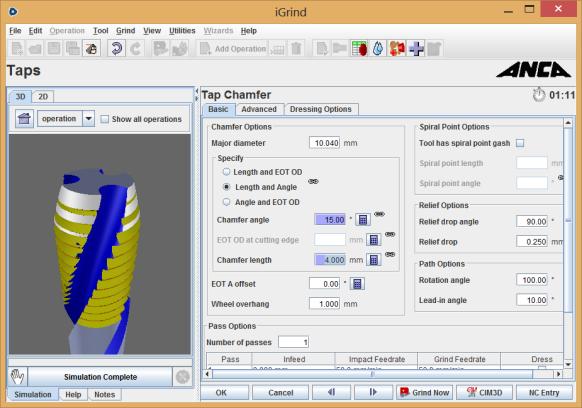
Task: Click the green table with red toolbar icon
Action: click(x=359, y=49)
